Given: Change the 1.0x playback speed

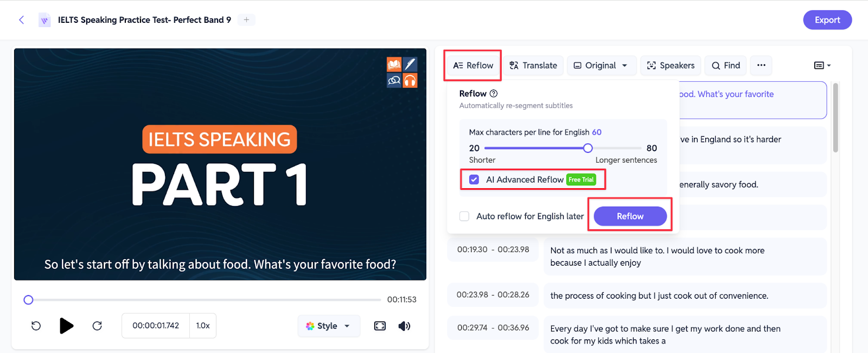Looking at the screenshot, I should pos(203,326).
